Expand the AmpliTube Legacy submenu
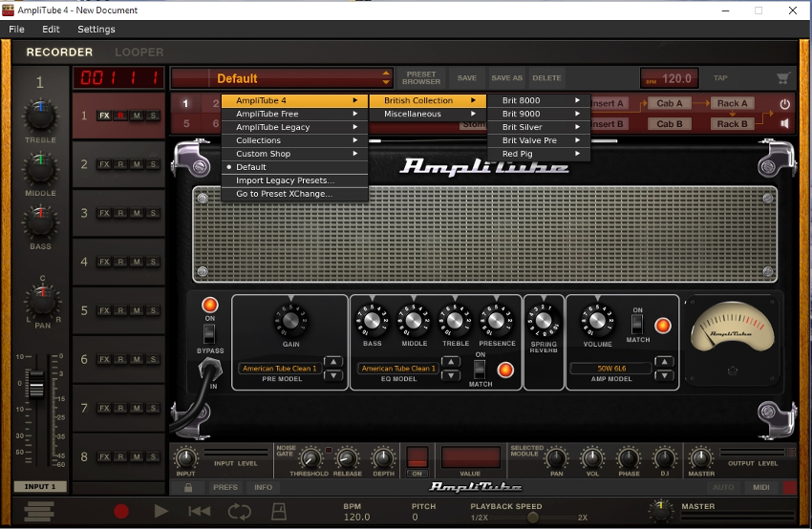Image resolution: width=812 pixels, height=529 pixels. (x=294, y=127)
